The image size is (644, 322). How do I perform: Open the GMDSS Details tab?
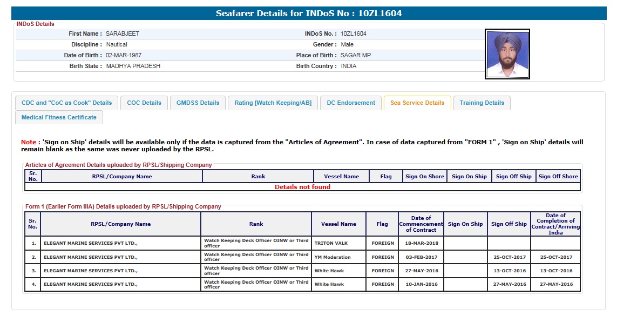[198, 103]
